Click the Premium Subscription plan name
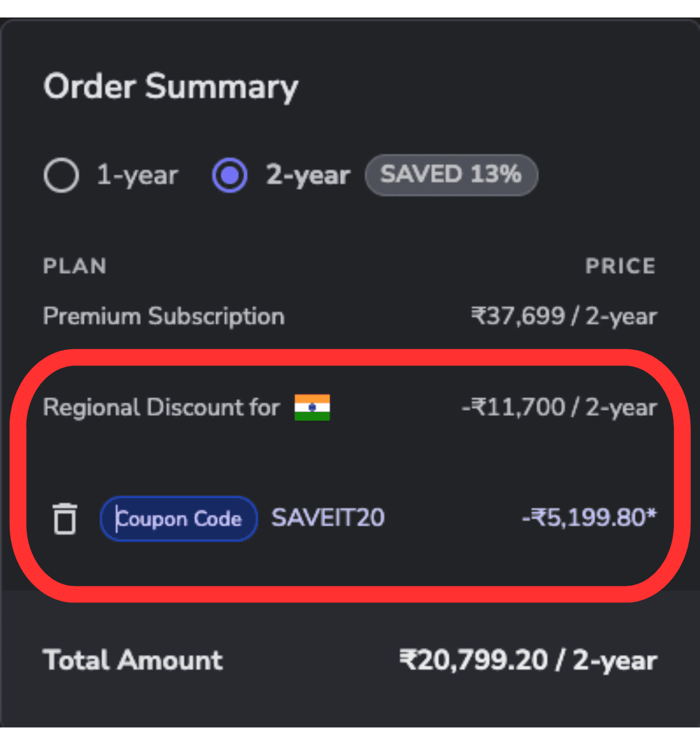Viewport: 700px width, 745px height. [164, 316]
